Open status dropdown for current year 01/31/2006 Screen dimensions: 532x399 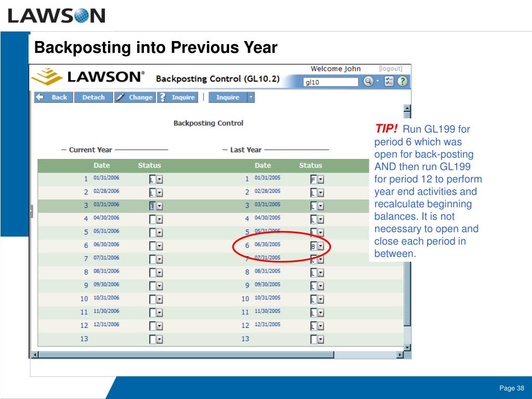[x=159, y=179]
